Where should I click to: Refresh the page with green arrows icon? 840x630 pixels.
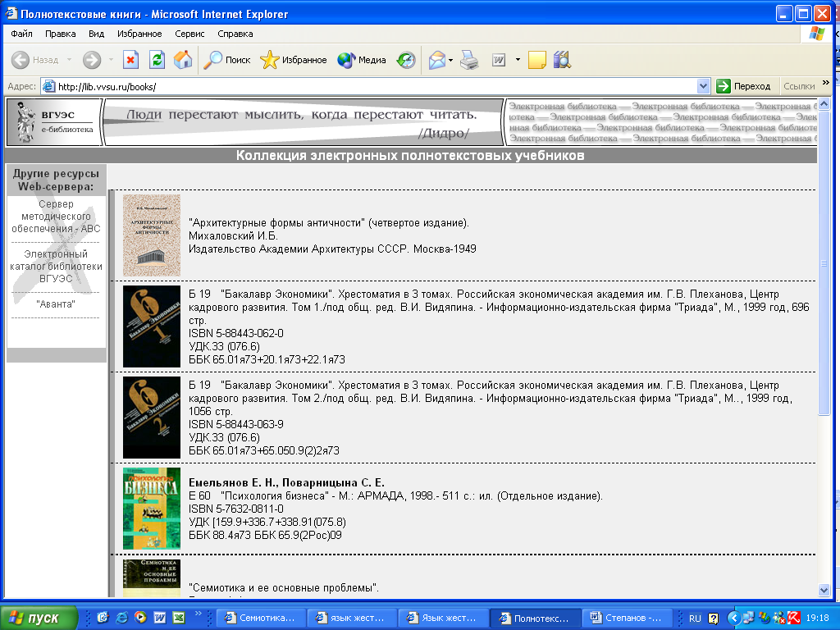click(x=157, y=60)
